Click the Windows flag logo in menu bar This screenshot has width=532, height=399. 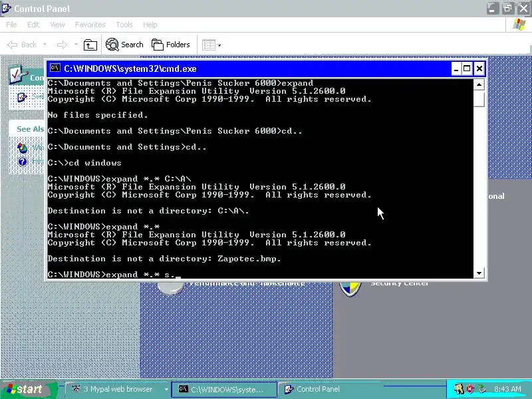(519, 25)
